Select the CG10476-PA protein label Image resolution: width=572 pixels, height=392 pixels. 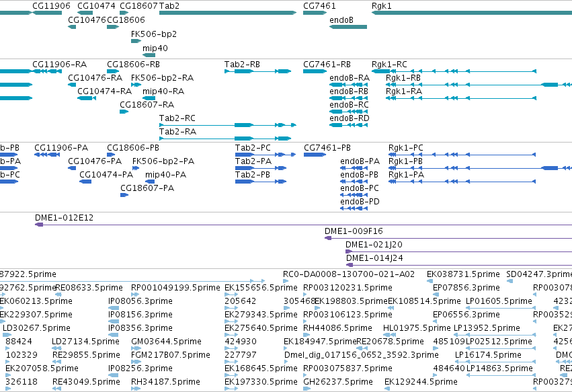(x=95, y=161)
